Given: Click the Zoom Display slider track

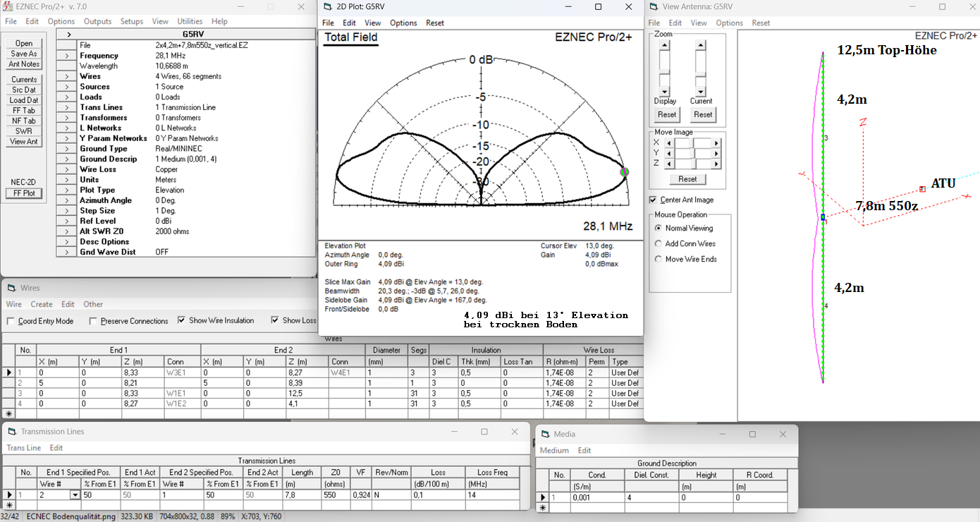Looking at the screenshot, I should 664,68.
